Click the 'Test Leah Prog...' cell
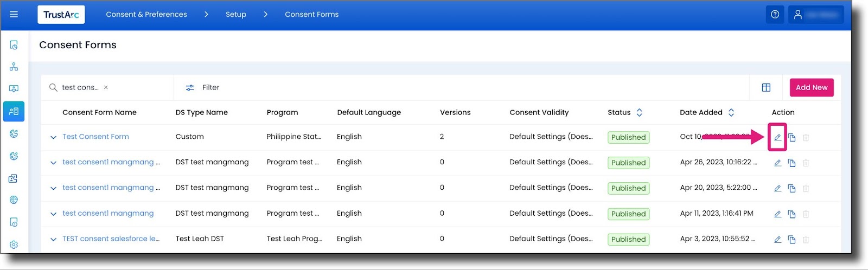This screenshot has height=270, width=868. [x=295, y=239]
